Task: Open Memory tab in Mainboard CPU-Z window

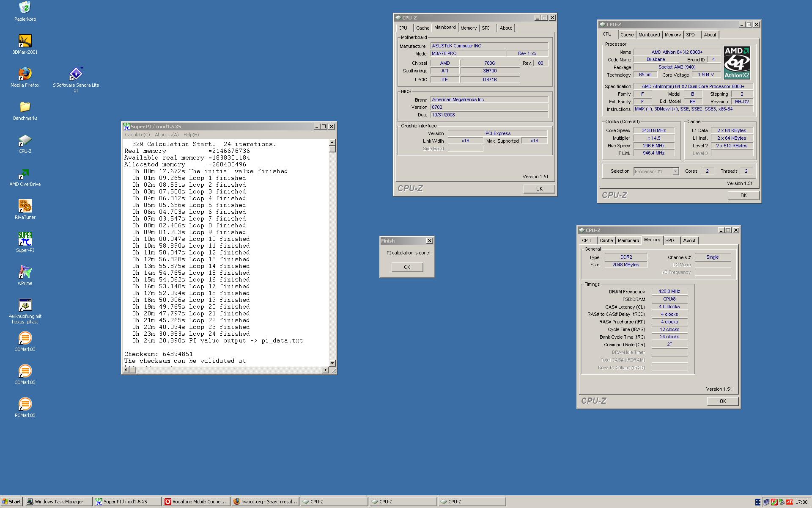Action: (x=469, y=28)
